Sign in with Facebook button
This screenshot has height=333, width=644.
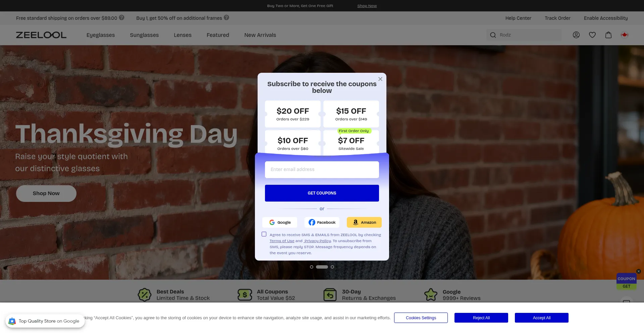pos(322,222)
